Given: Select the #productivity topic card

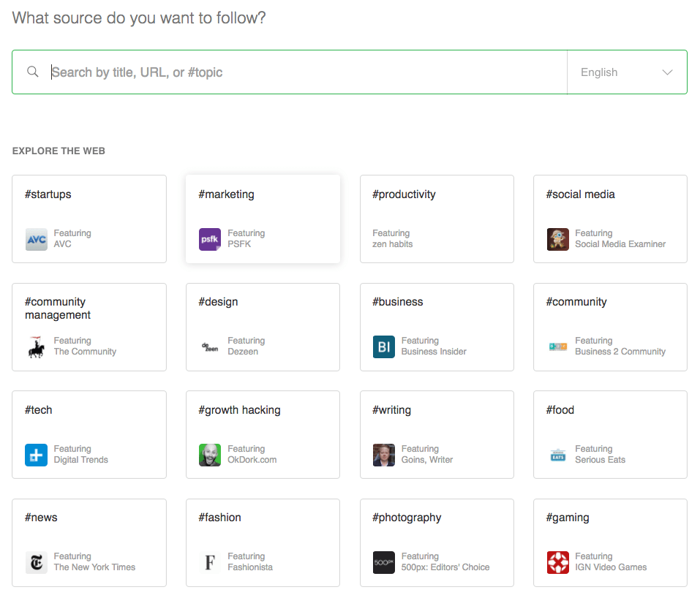Looking at the screenshot, I should click(437, 219).
